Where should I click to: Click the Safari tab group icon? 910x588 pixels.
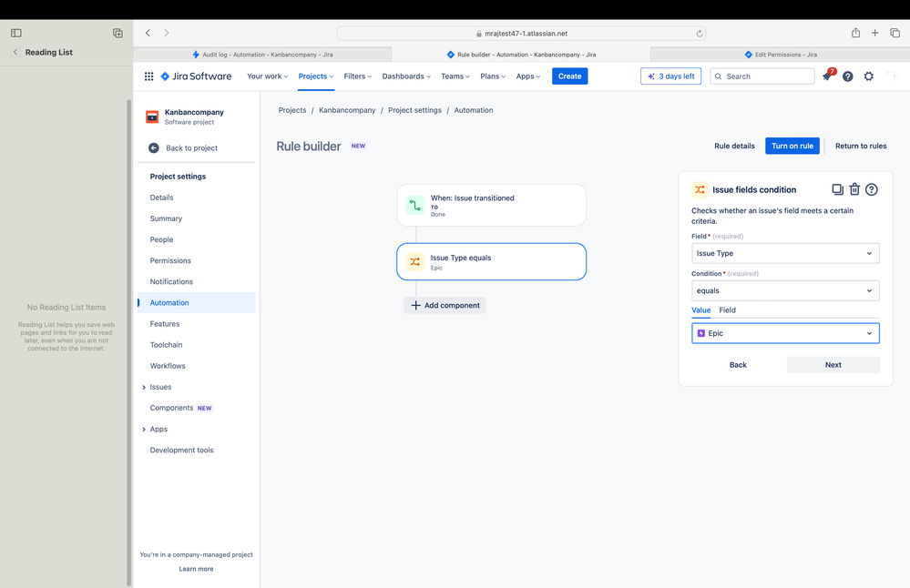(x=118, y=33)
